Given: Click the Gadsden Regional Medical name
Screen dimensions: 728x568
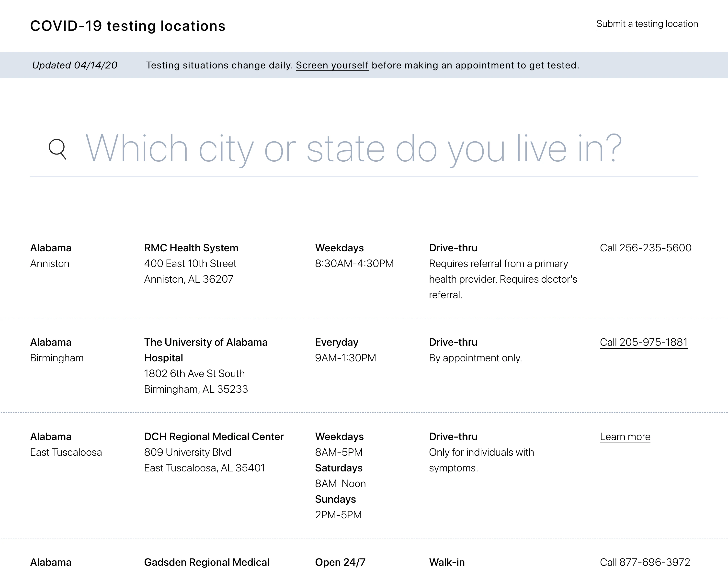Looking at the screenshot, I should [x=206, y=562].
